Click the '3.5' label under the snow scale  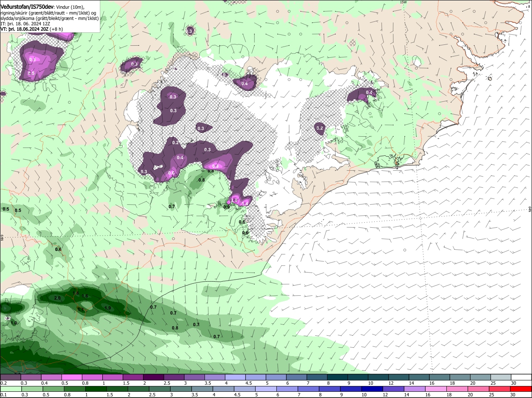tap(208, 383)
